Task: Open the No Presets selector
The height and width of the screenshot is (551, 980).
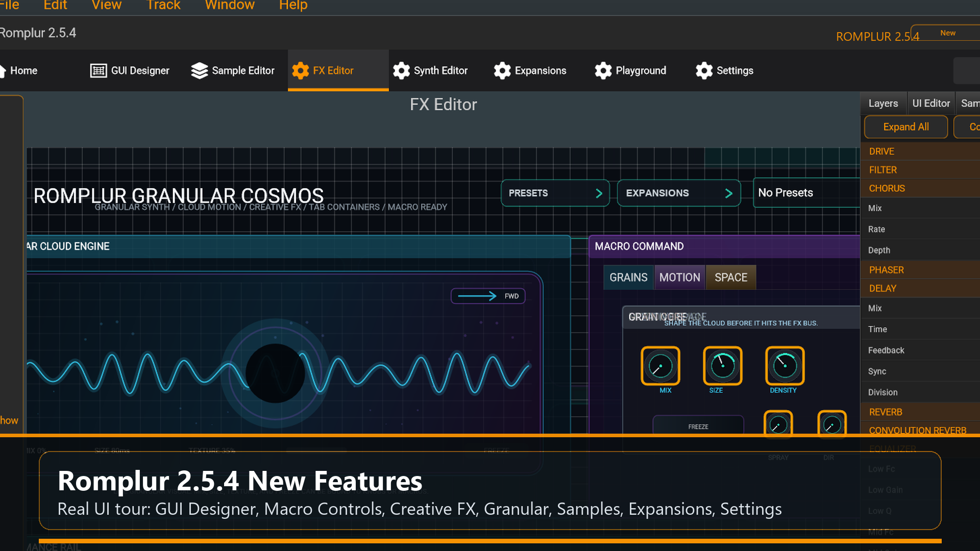Action: [806, 192]
